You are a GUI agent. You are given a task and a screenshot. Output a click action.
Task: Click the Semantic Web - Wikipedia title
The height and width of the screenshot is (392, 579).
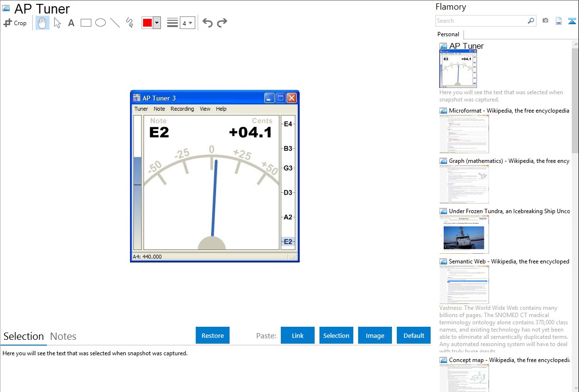click(509, 261)
